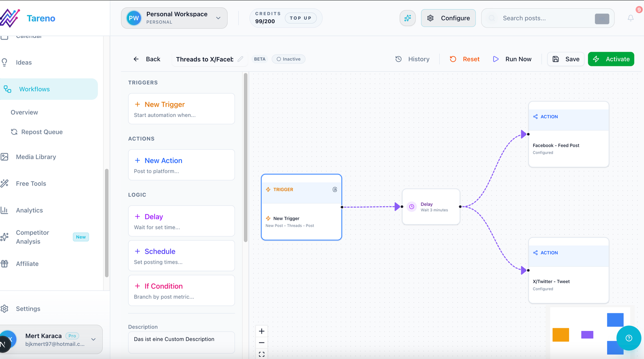Open the sparkle AI assistant icon
Screen dimensions: 644x359
(x=408, y=18)
